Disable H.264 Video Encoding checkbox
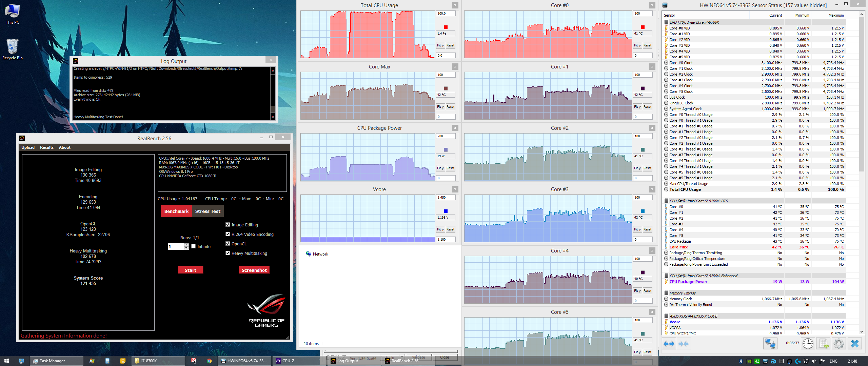This screenshot has height=366, width=868. (x=228, y=234)
